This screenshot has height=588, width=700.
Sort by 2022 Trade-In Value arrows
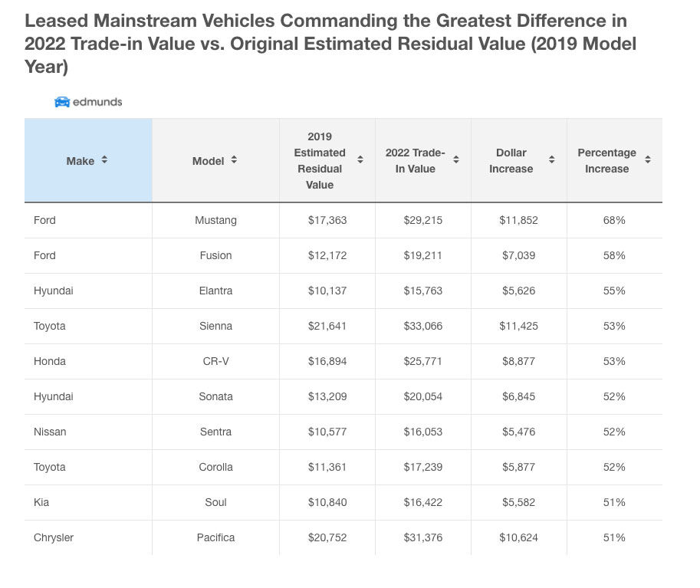click(x=456, y=160)
